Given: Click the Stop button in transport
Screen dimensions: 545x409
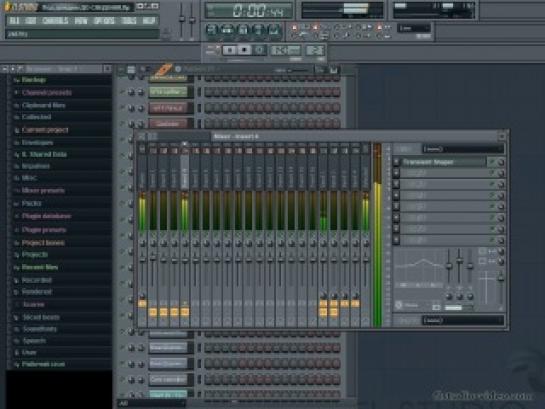Looking at the screenshot, I should point(244,50).
